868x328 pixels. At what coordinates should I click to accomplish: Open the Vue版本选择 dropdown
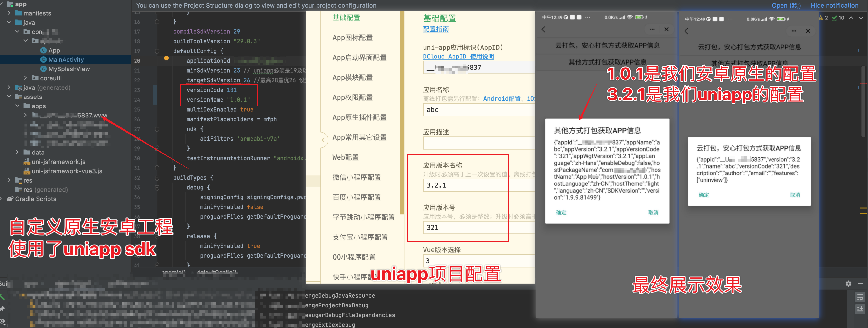[x=479, y=260]
